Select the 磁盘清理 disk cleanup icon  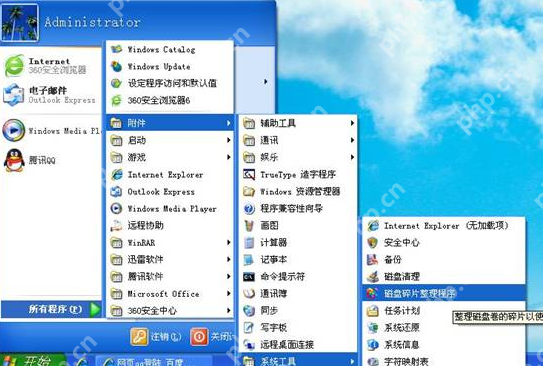(x=373, y=276)
